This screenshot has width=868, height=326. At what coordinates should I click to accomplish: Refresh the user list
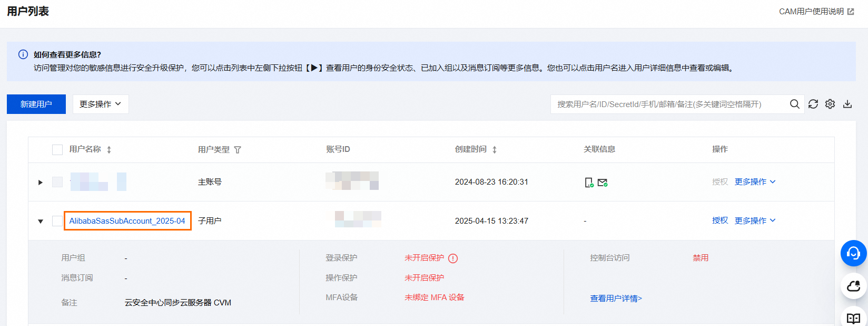click(x=813, y=104)
